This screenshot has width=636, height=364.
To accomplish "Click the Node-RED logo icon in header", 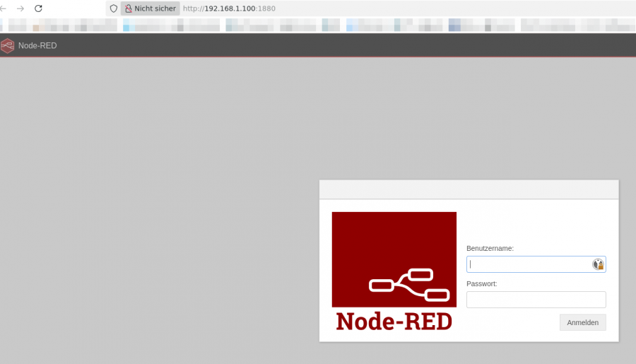I will click(7, 46).
